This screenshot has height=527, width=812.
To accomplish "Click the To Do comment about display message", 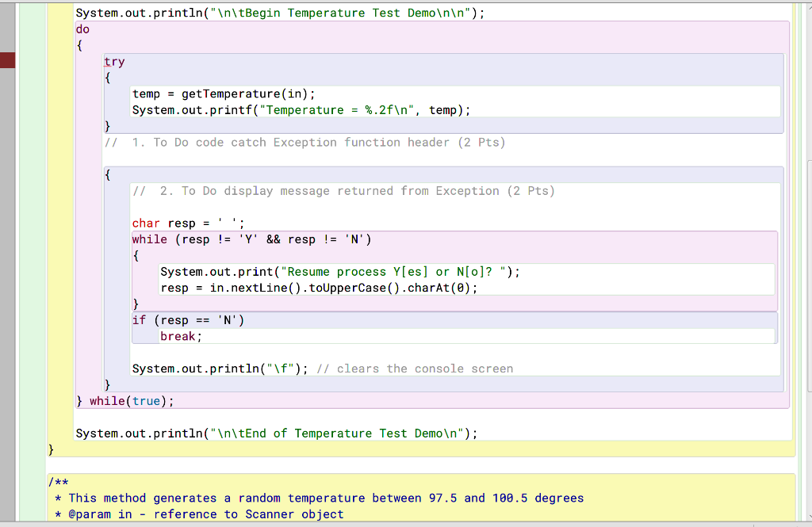I will coord(341,190).
